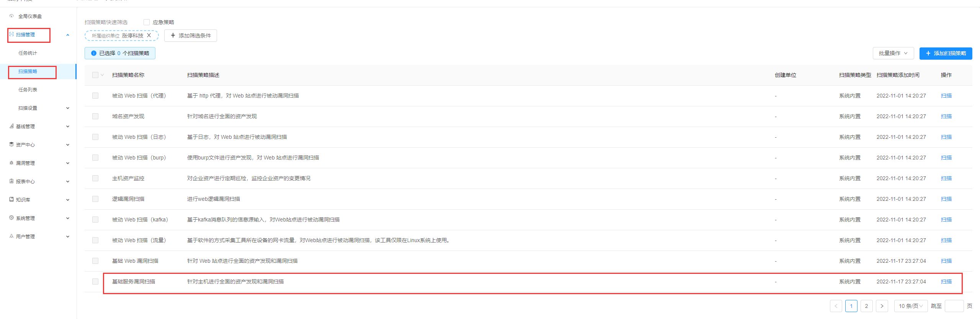This screenshot has height=319, width=980.
Task: Click 扫描 link for 逻辑漏洞扫描
Action: tap(946, 199)
